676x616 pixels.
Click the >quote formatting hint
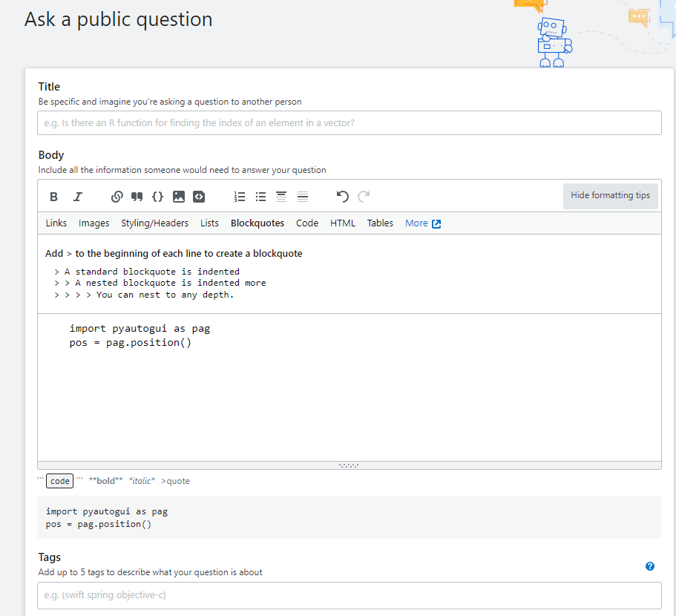175,481
